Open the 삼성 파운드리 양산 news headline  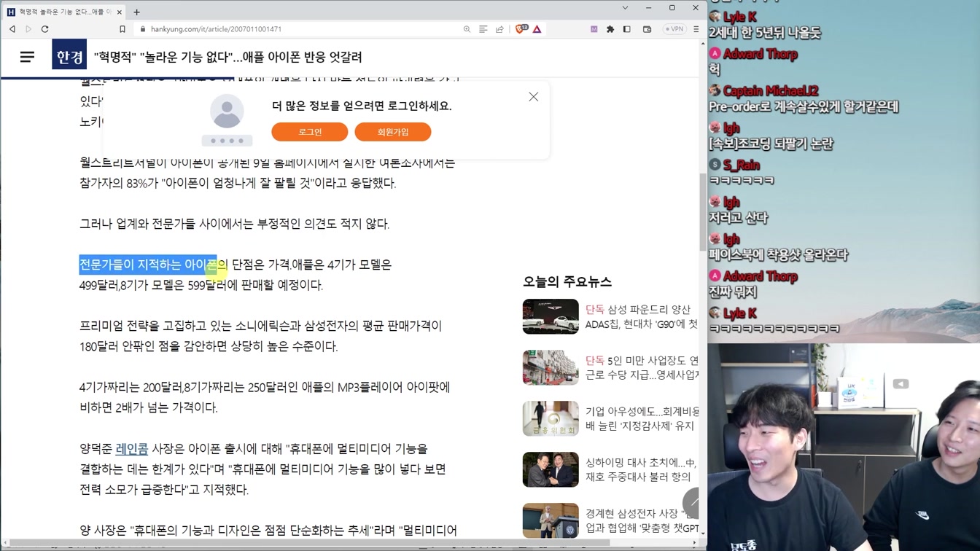[642, 316]
